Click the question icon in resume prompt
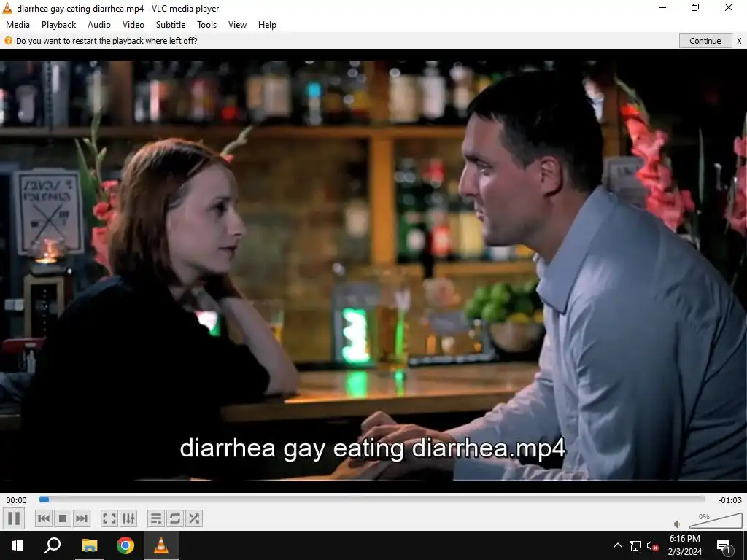 pyautogui.click(x=8, y=41)
